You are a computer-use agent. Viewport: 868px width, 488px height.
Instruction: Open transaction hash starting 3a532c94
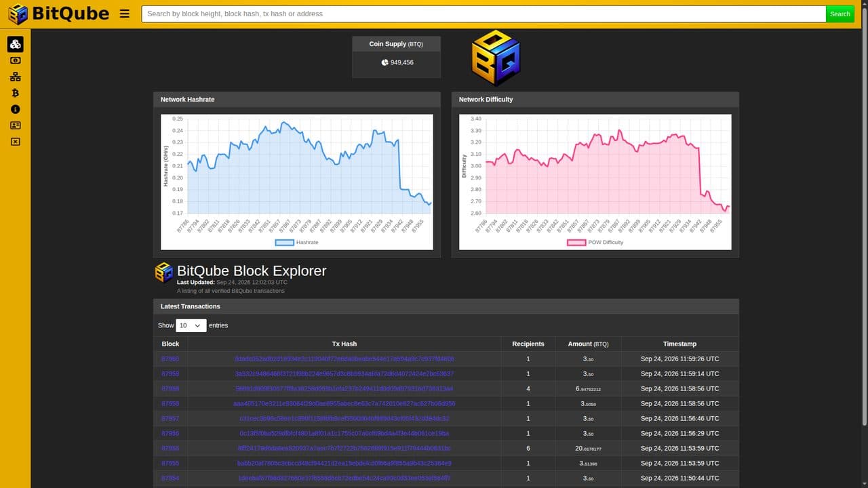(x=344, y=373)
